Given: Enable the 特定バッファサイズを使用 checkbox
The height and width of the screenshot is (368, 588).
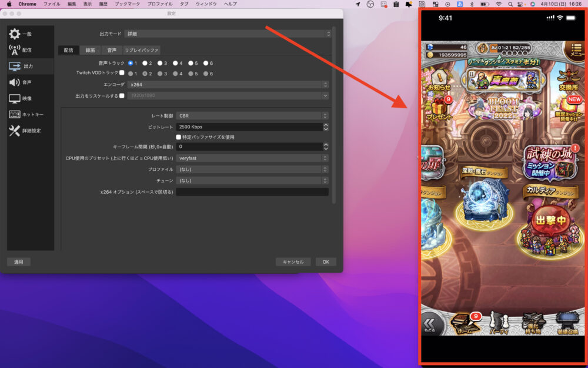Looking at the screenshot, I should tap(179, 137).
